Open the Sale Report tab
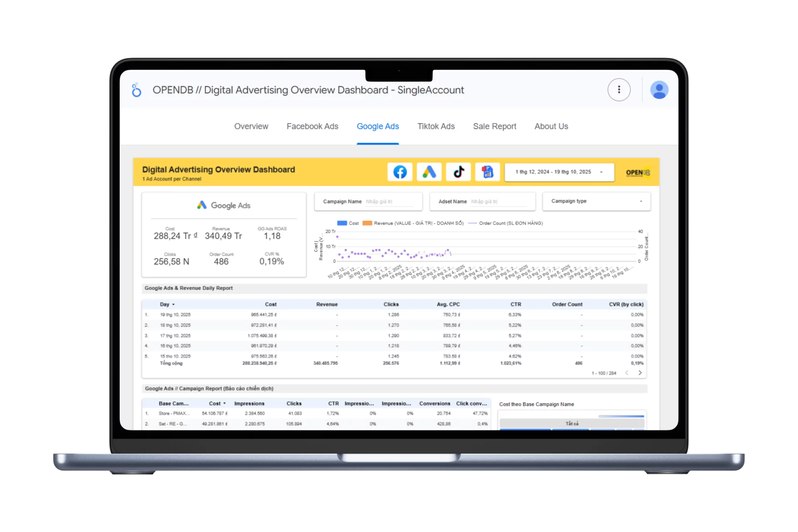 495,126
